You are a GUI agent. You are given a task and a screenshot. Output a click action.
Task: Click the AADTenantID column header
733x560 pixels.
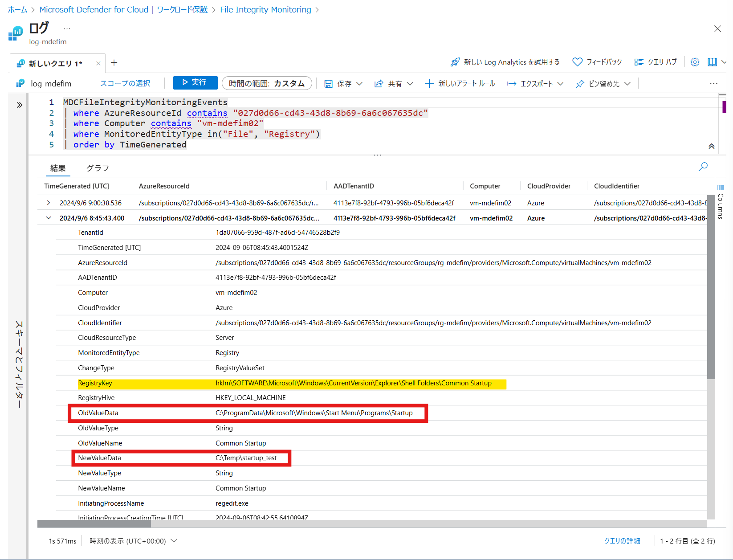click(354, 186)
